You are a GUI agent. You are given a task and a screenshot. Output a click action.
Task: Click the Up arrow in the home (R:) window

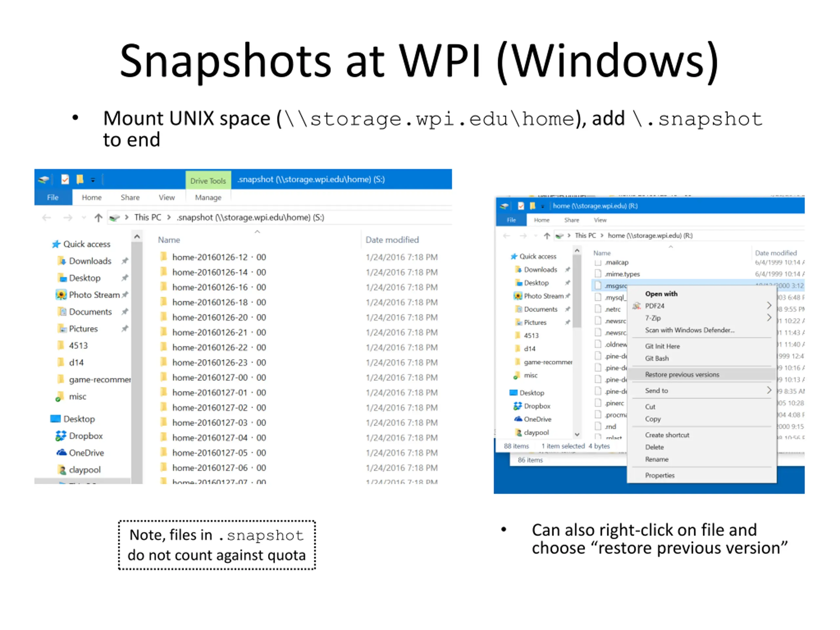coord(547,236)
